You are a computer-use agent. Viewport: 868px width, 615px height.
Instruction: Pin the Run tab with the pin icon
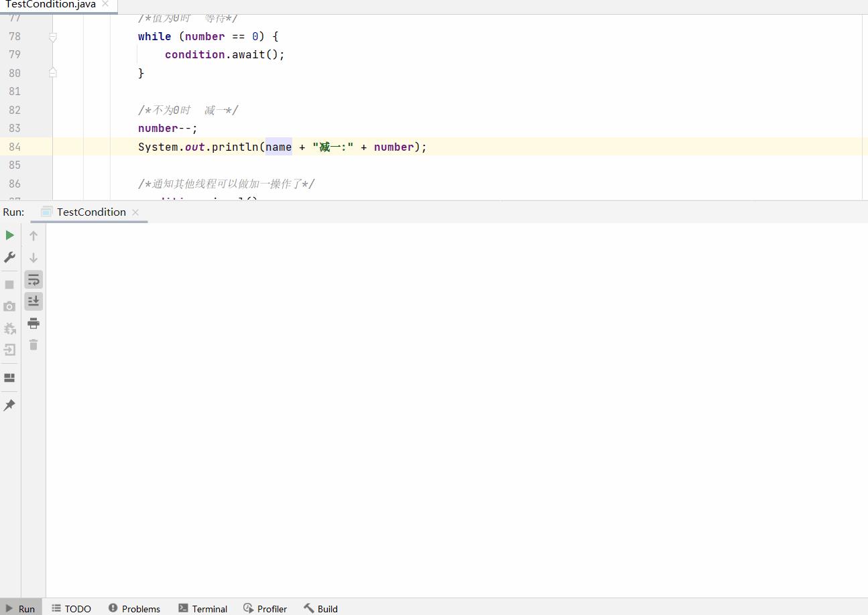tap(9, 405)
